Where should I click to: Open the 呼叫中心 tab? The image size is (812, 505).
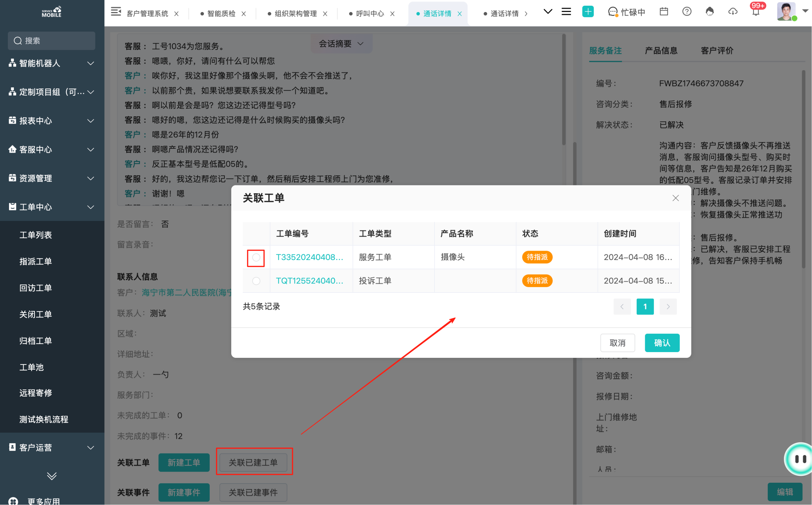click(x=370, y=14)
